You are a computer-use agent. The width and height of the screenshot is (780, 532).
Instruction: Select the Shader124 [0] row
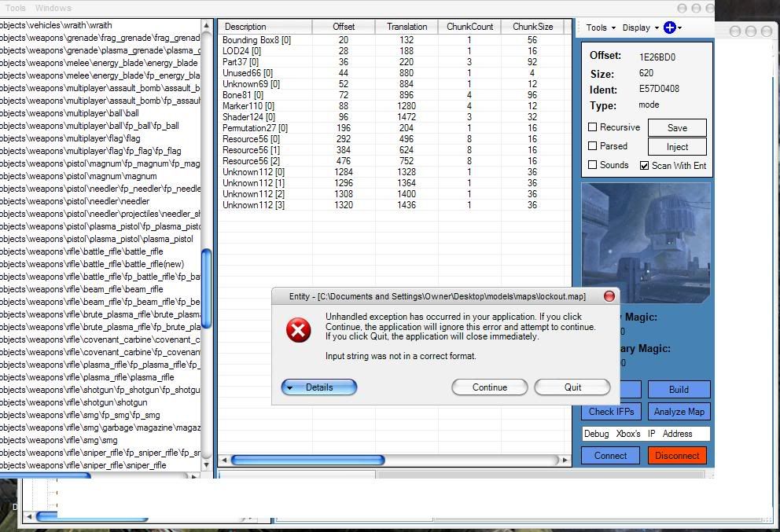(x=393, y=117)
